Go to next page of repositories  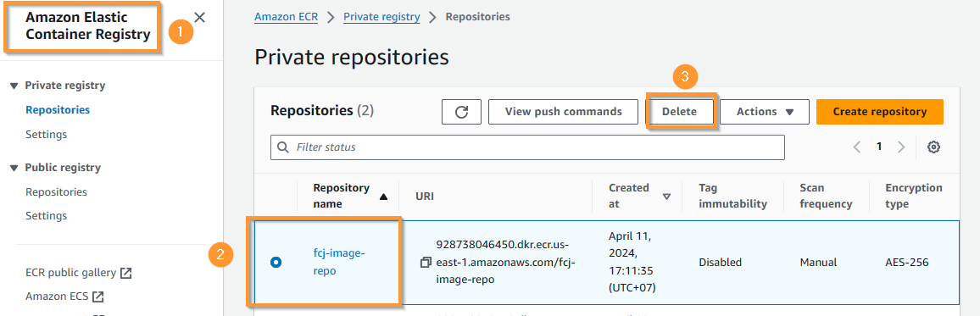point(900,147)
